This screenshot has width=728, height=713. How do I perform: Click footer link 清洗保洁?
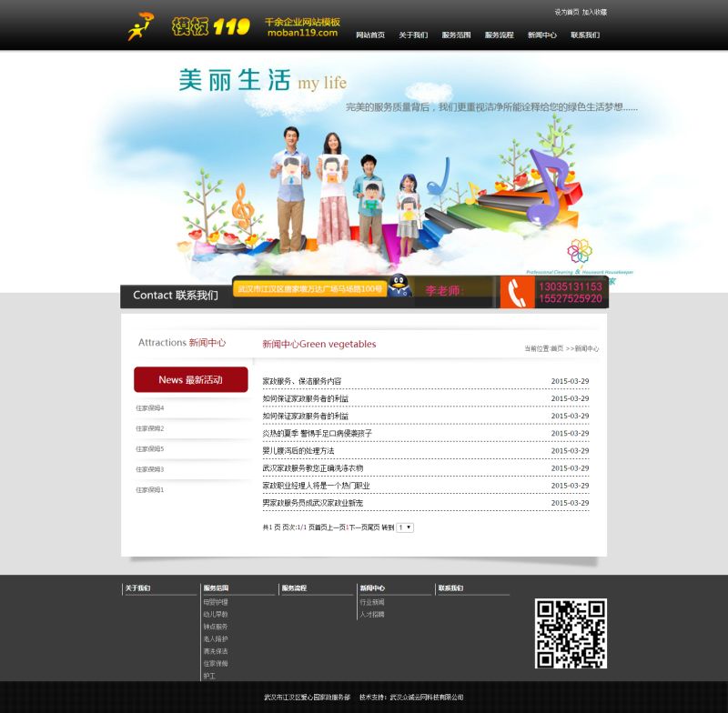(216, 651)
